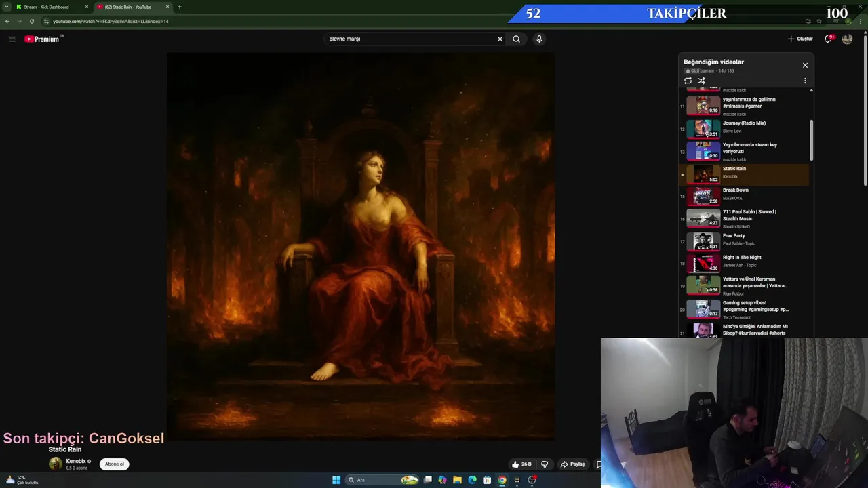This screenshot has width=868, height=488.
Task: Share video with Paylaş button
Action: [x=572, y=464]
